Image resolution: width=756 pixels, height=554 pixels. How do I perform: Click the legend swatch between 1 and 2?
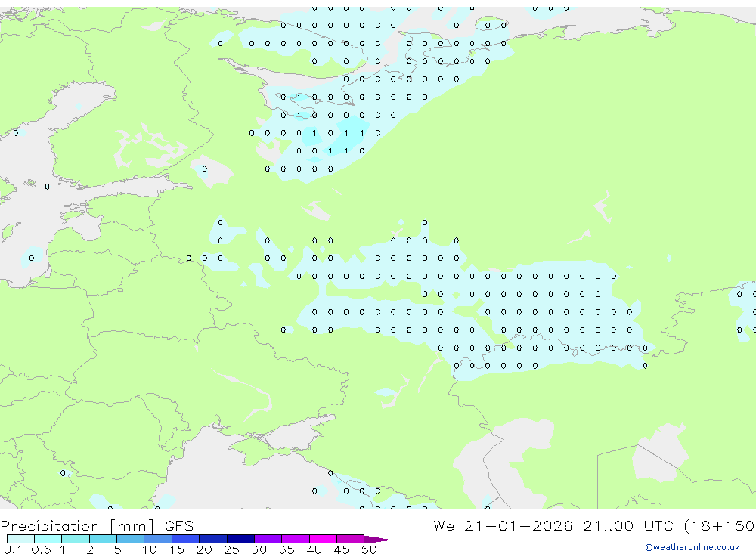(76, 539)
